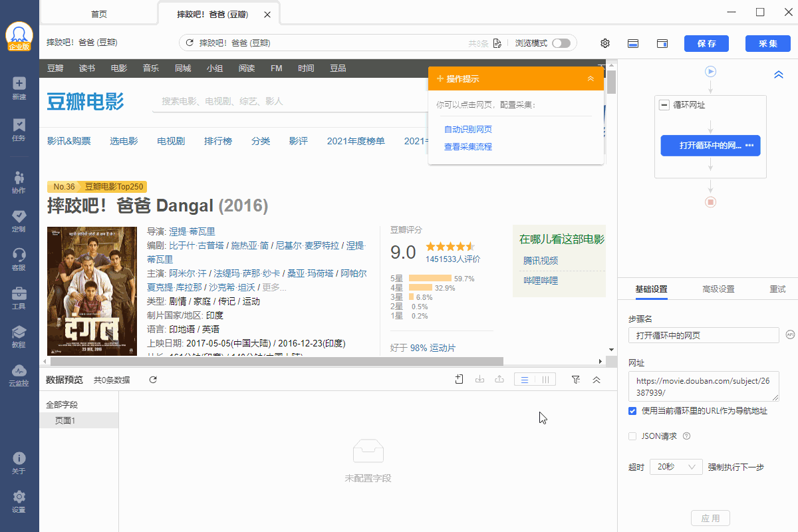Toggle the 浏览模式 browse mode switch
Screen dimensions: 798x532
(x=561, y=43)
